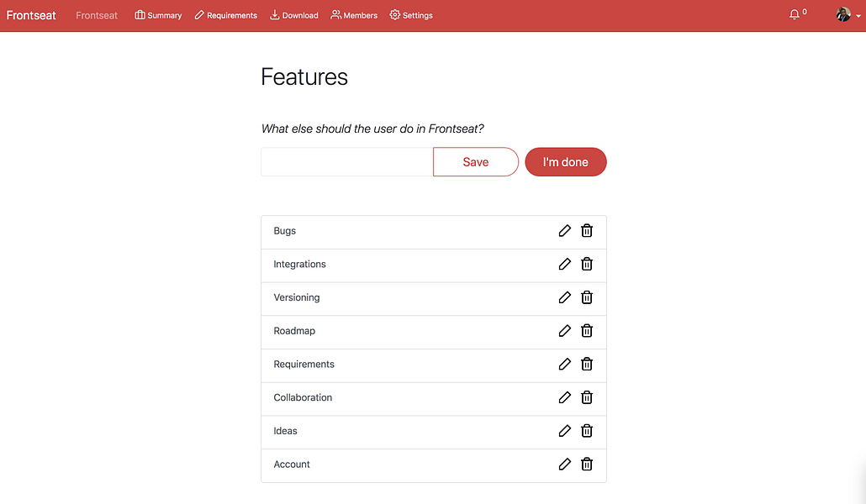Delete the Requirements feature row

[x=587, y=365]
